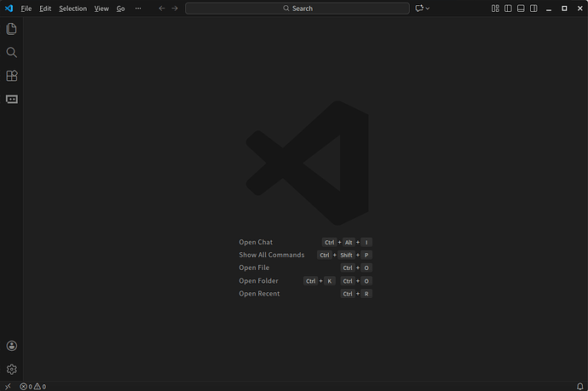
Task: Expand the overflow menu ellipsis
Action: tap(138, 9)
